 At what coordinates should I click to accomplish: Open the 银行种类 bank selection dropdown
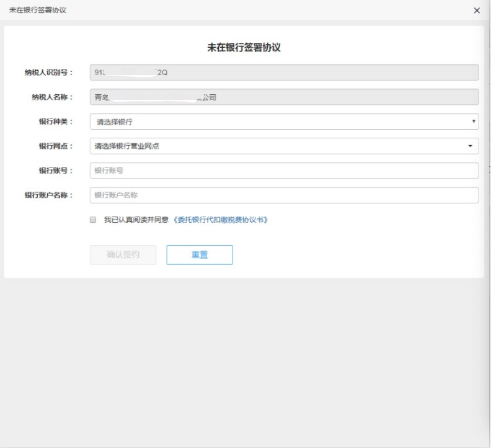coord(284,122)
